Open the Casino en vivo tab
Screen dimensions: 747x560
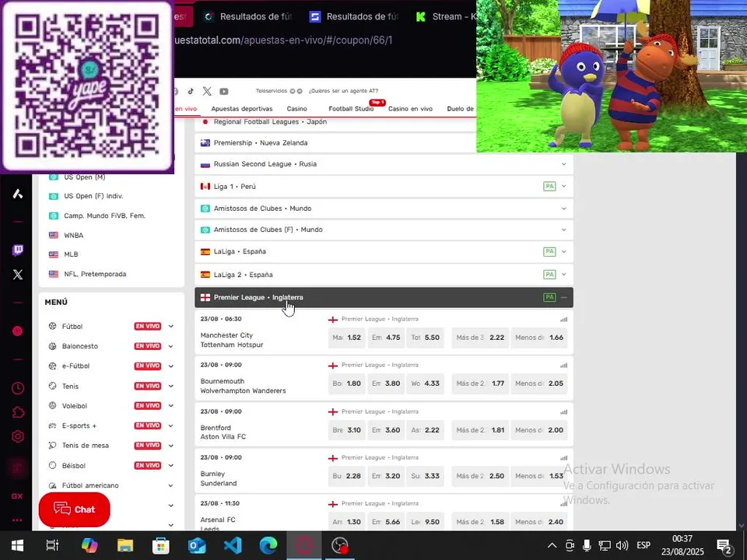(410, 109)
